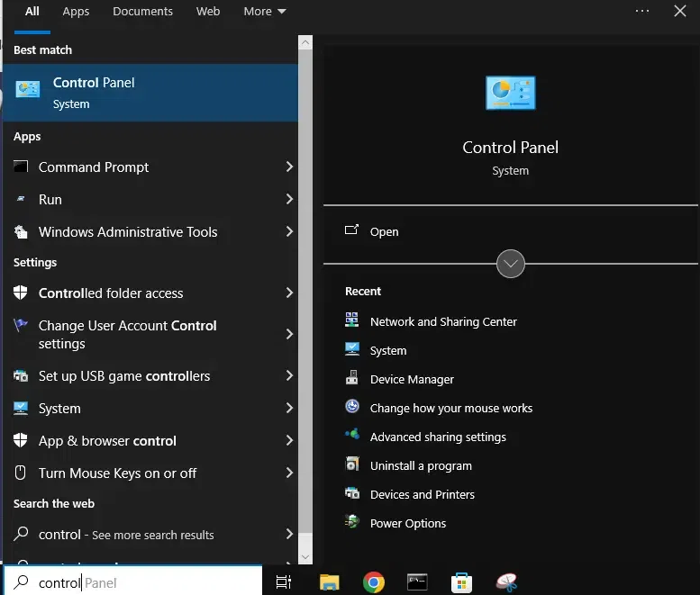Click the Command Prompt app icon

pyautogui.click(x=21, y=167)
